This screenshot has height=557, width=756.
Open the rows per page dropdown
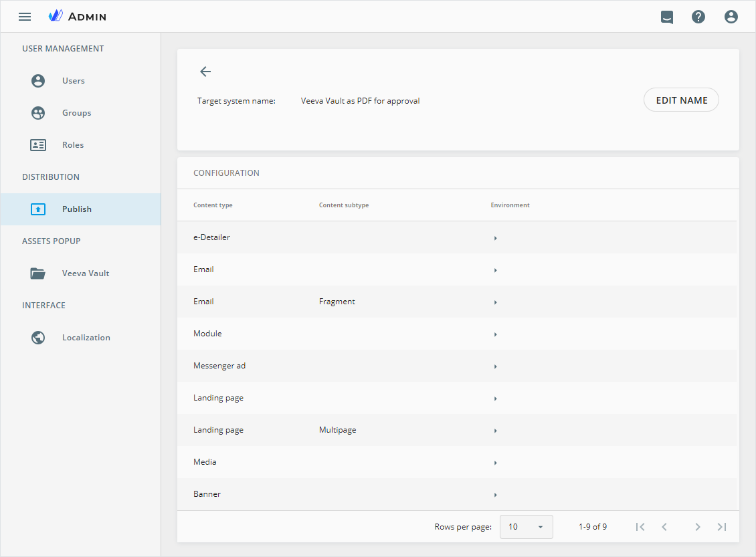tap(526, 527)
